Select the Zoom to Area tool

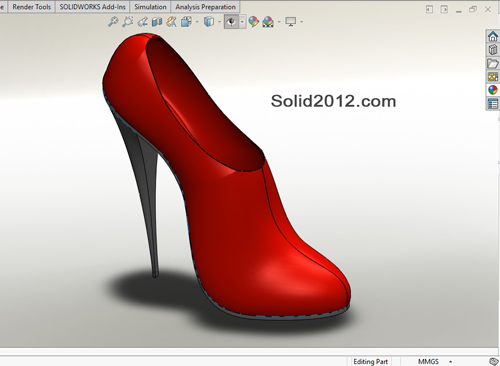(127, 22)
